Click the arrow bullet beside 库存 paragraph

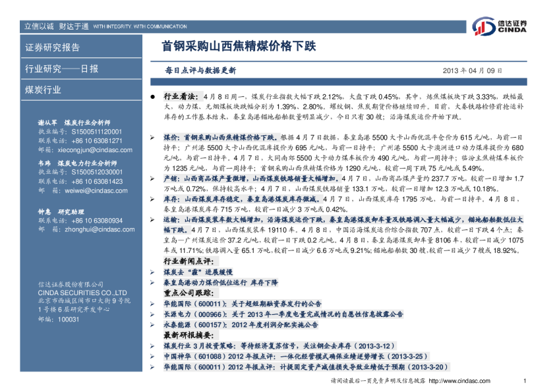click(x=153, y=198)
